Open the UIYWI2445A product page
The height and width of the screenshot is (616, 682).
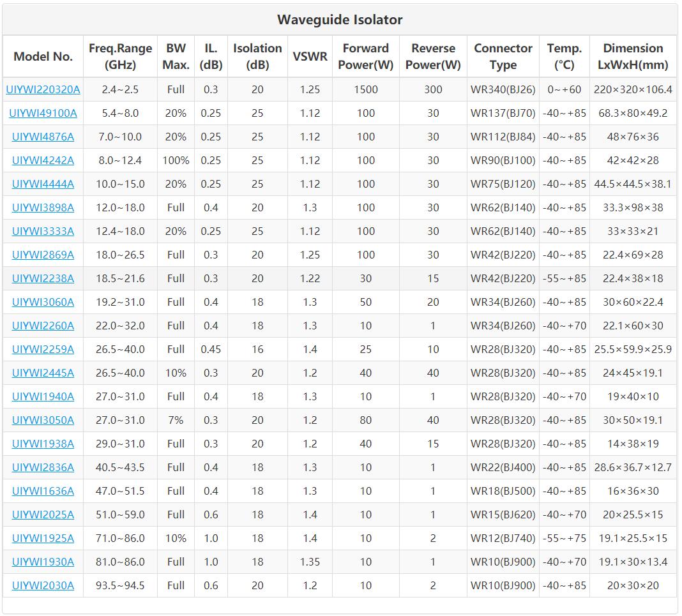tap(43, 373)
